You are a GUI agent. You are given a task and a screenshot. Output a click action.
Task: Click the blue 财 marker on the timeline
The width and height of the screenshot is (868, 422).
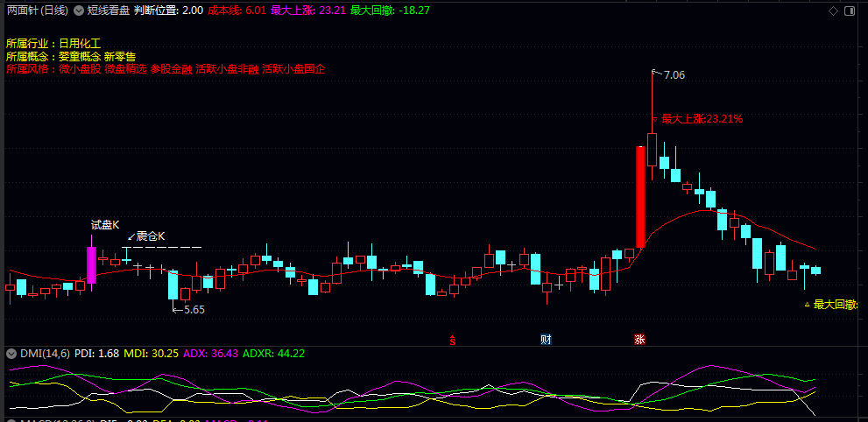pos(546,340)
